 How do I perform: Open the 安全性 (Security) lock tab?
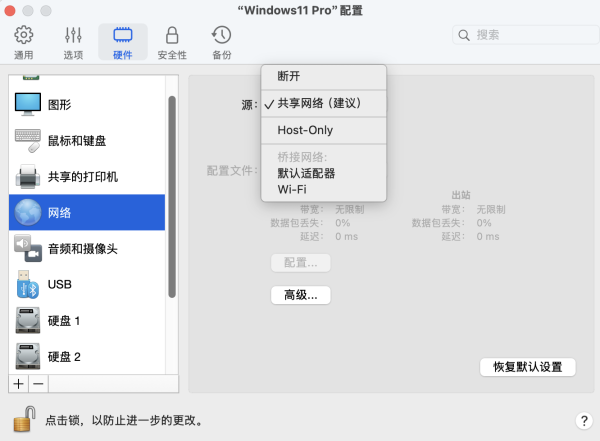(x=172, y=42)
